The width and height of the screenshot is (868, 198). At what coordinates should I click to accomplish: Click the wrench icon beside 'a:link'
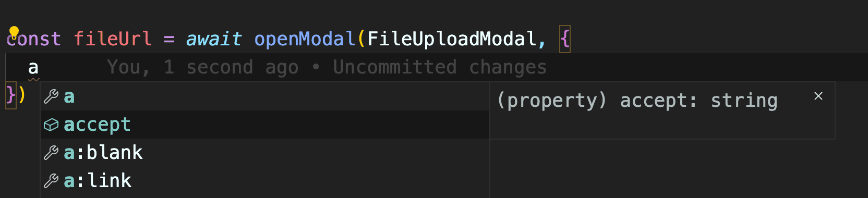tap(51, 181)
